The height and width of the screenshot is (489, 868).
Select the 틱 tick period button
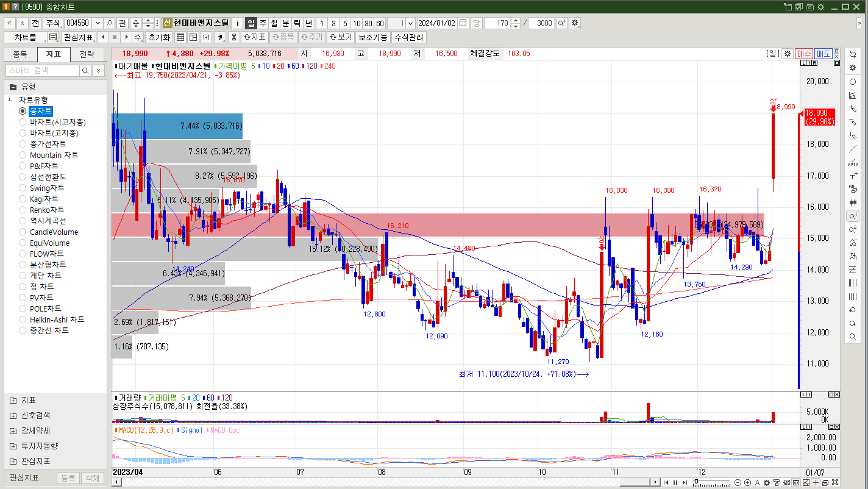click(x=297, y=23)
